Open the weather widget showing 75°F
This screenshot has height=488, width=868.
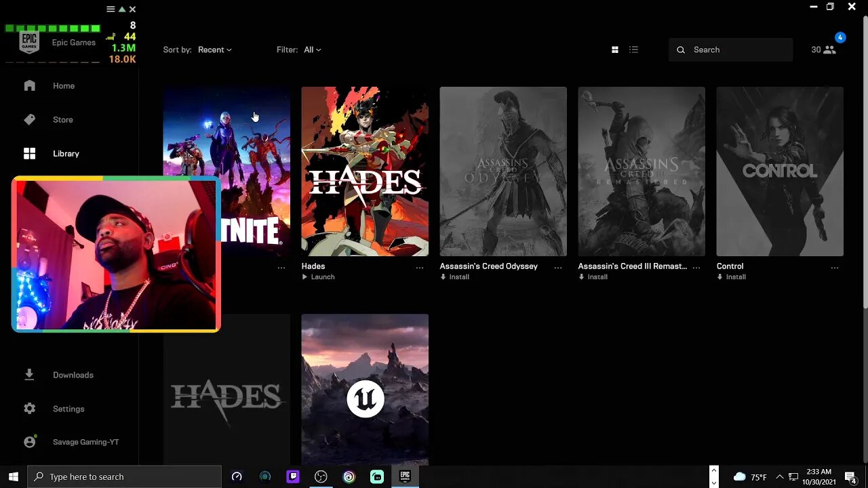point(750,477)
